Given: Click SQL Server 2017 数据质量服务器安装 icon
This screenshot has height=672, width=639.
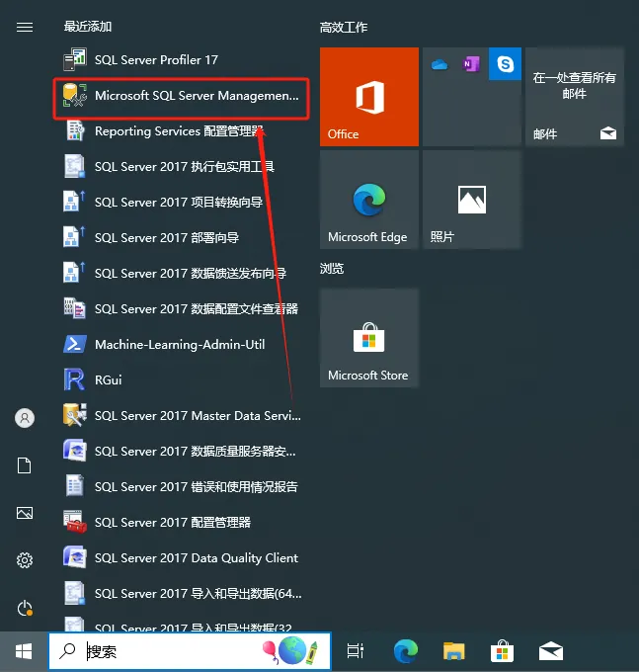Looking at the screenshot, I should point(75,451).
